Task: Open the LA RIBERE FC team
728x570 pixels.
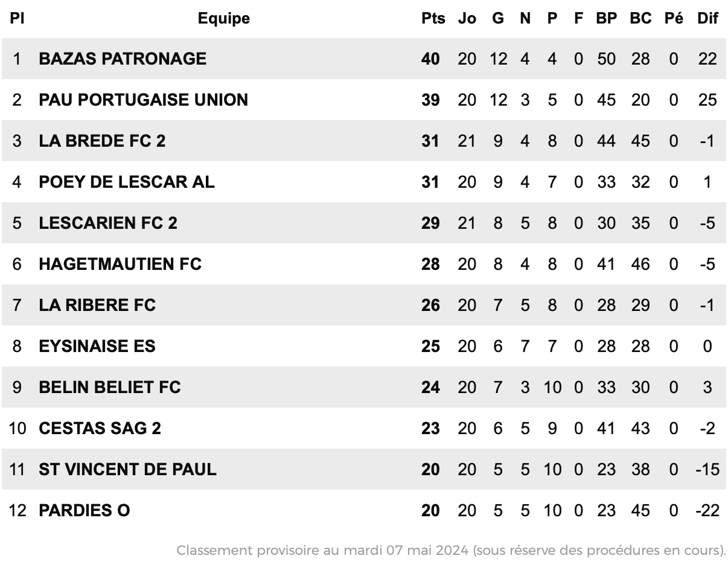Action: [97, 305]
